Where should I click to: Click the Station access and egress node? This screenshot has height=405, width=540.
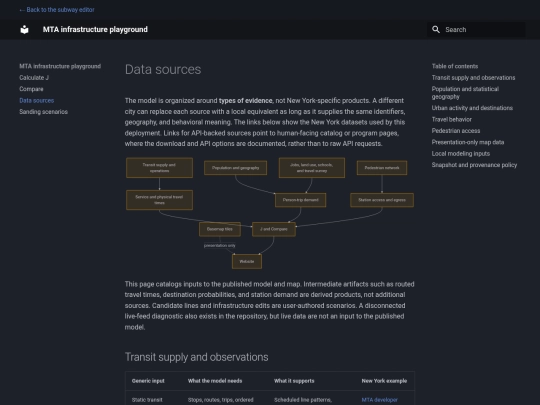(382, 200)
